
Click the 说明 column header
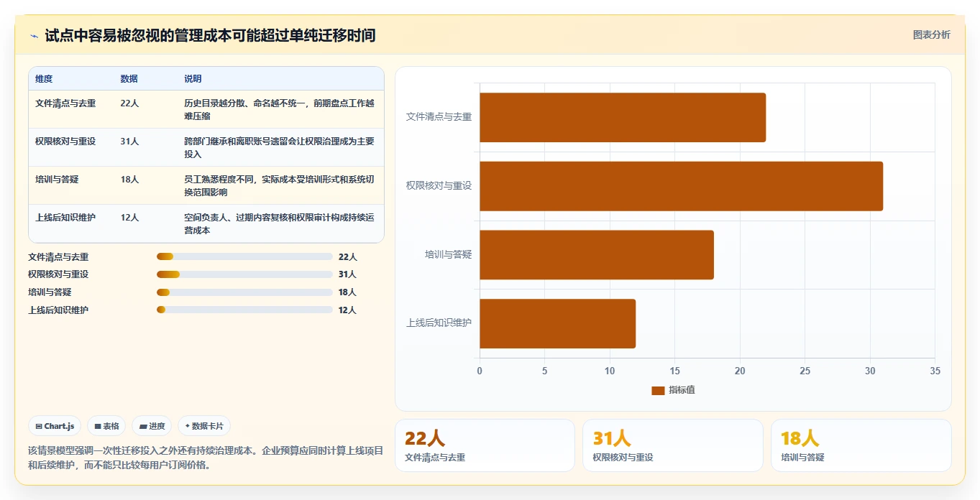193,79
